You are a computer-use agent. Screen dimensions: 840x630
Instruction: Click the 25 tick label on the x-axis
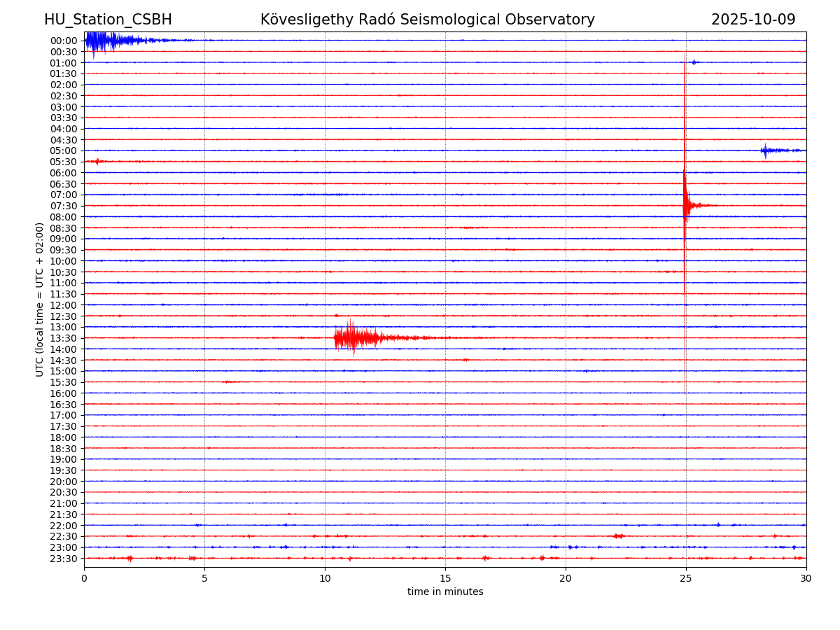click(686, 578)
